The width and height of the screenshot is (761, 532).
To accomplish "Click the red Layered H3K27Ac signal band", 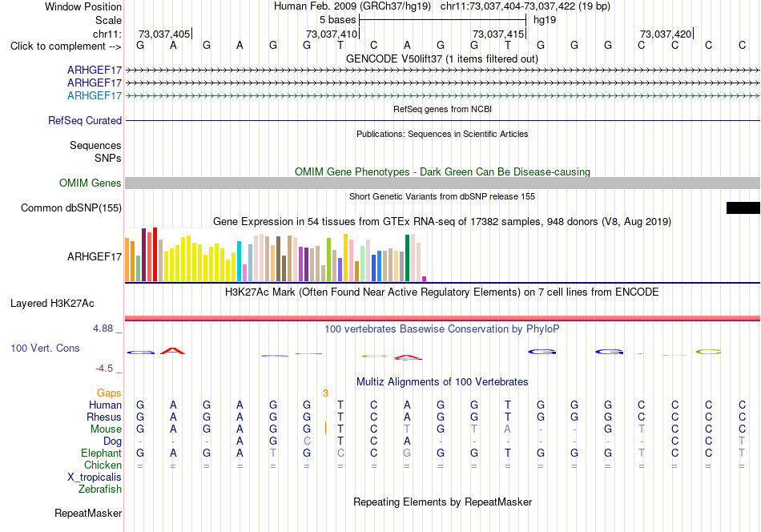I will [x=442, y=318].
